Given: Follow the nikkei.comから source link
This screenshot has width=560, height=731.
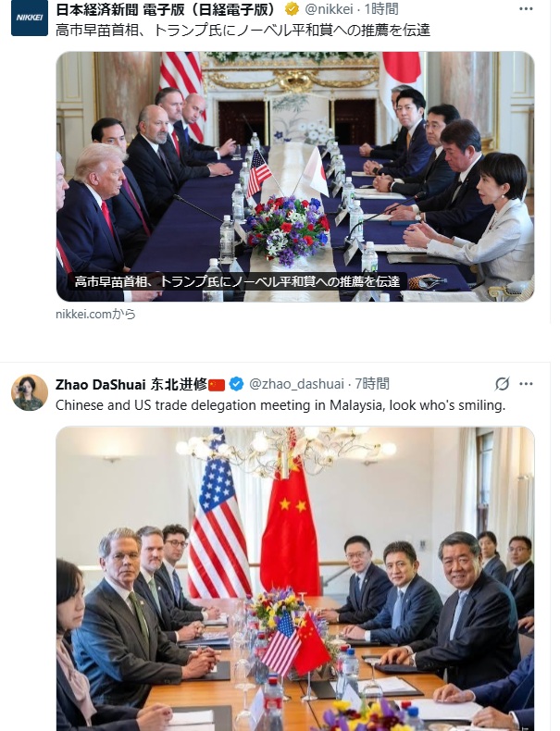Looking at the screenshot, I should [x=95, y=315].
